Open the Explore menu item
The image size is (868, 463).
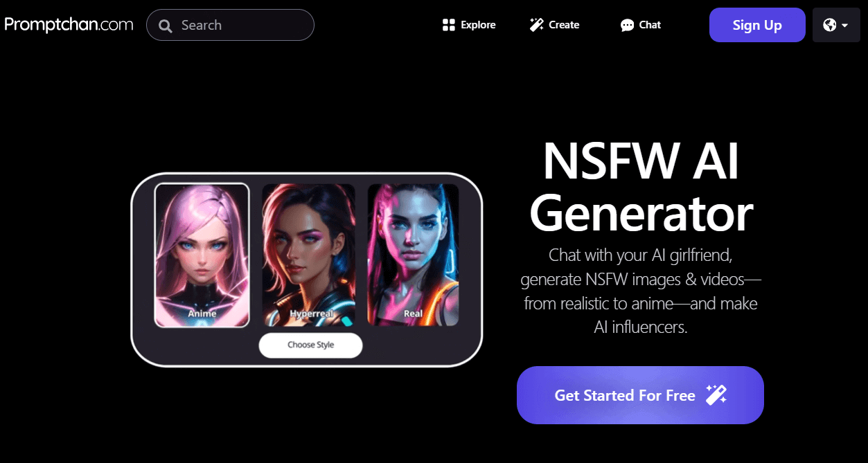tap(469, 25)
